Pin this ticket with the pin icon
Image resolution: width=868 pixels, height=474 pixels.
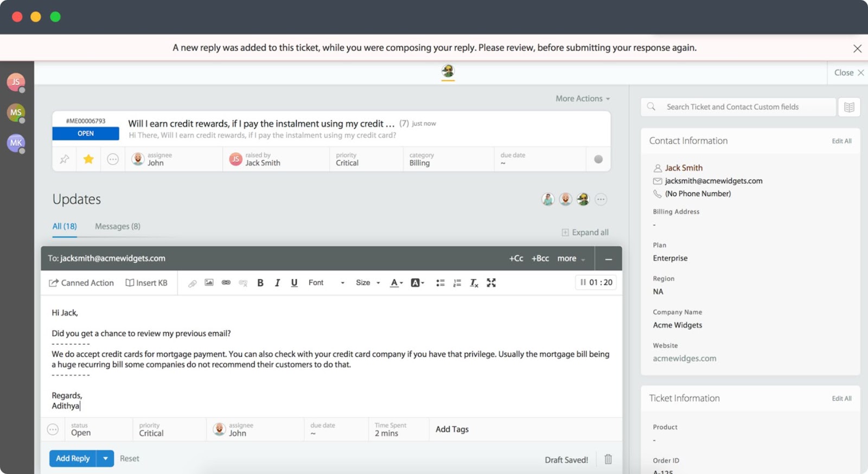(x=65, y=159)
